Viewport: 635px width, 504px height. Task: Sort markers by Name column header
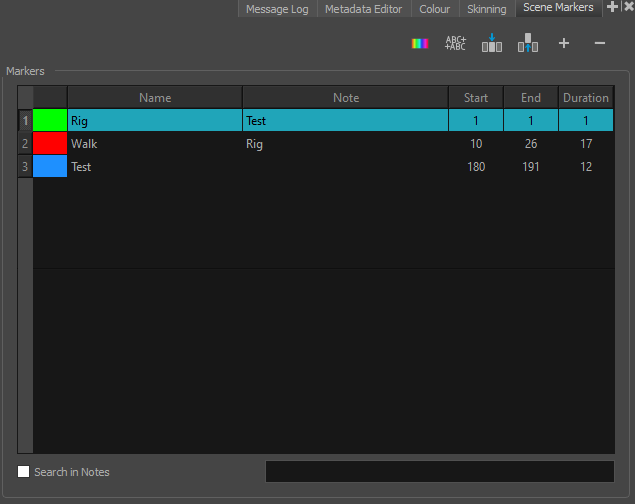click(x=155, y=98)
